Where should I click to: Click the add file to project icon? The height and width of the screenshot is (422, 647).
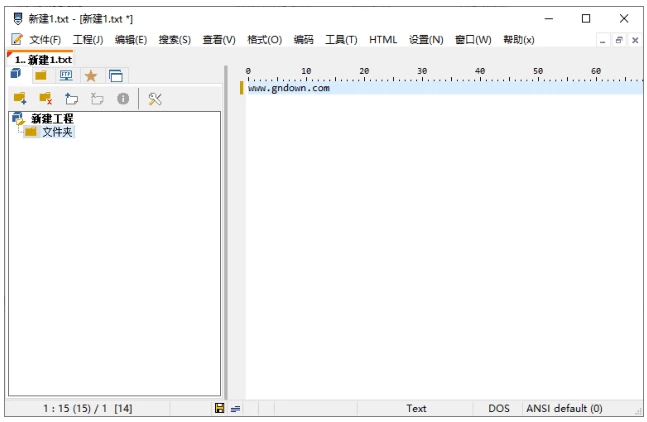tap(71, 98)
